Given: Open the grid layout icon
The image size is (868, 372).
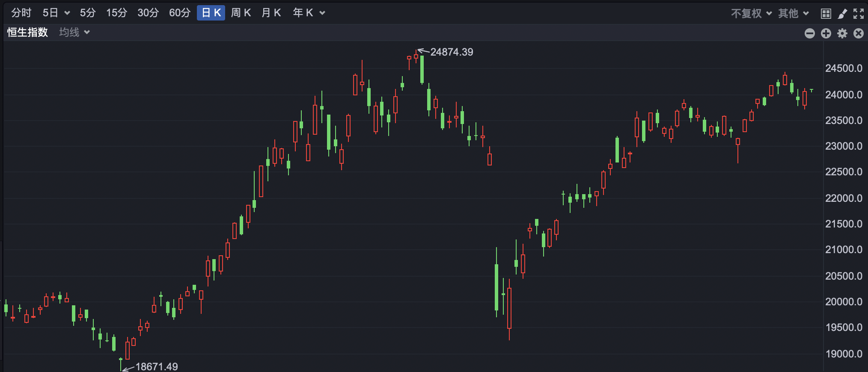Looking at the screenshot, I should coord(826,14).
